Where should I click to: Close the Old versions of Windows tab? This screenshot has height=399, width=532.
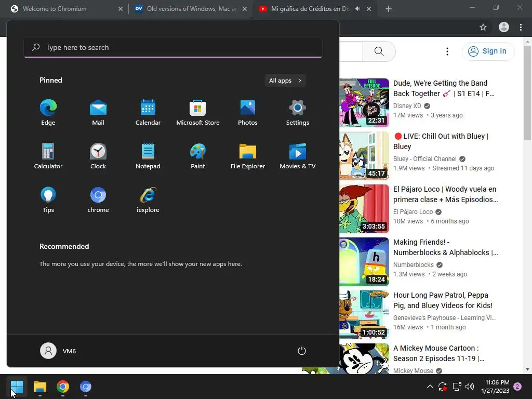[245, 9]
